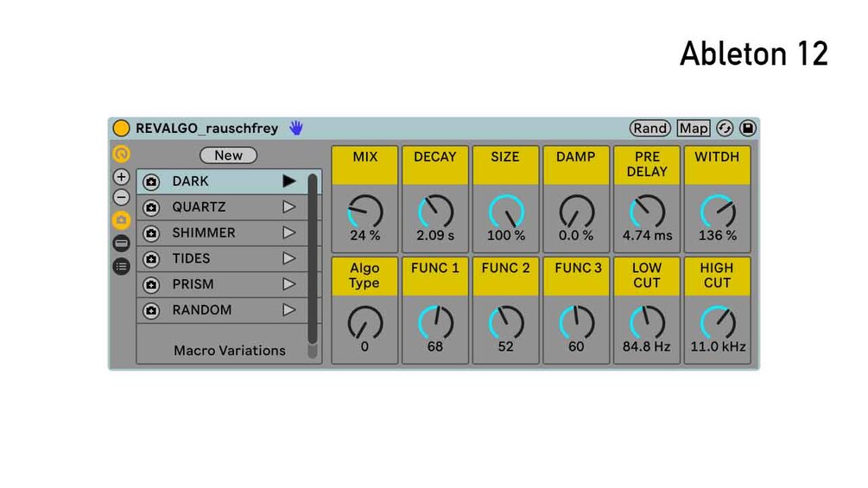This screenshot has width=868, height=488.
Task: Click the Algo Type knob
Action: [364, 322]
